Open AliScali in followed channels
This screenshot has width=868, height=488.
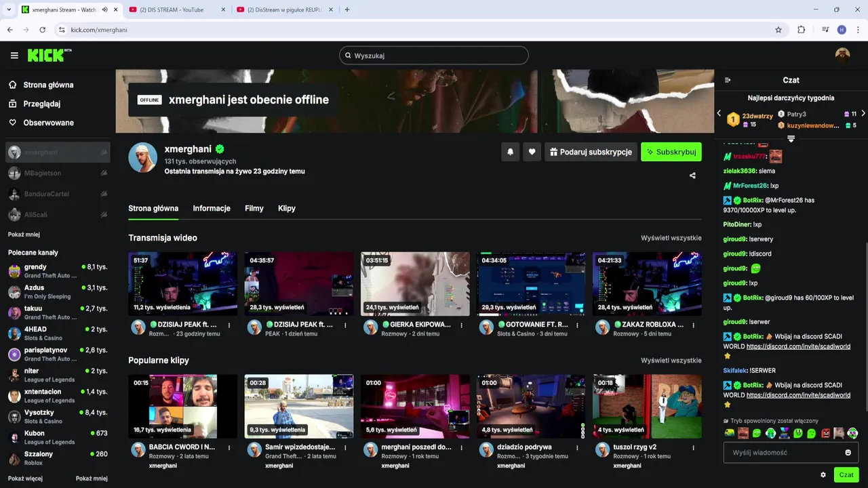click(x=58, y=215)
